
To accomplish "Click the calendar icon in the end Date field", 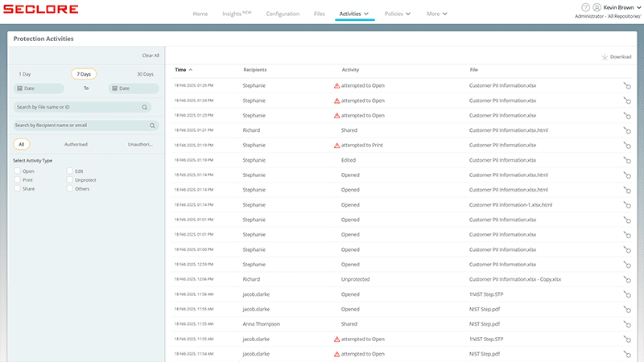I will click(114, 88).
